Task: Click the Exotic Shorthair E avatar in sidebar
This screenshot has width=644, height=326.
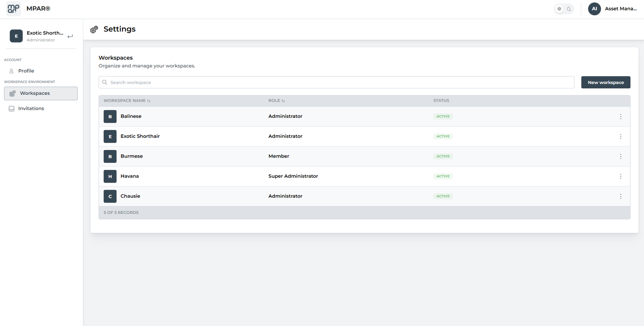Action: point(16,36)
